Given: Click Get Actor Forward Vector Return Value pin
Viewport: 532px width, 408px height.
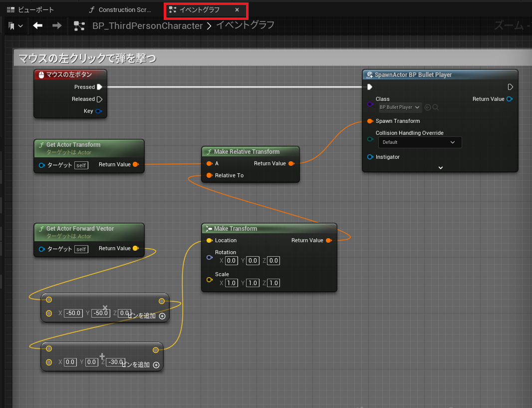Looking at the screenshot, I should pos(136,249).
